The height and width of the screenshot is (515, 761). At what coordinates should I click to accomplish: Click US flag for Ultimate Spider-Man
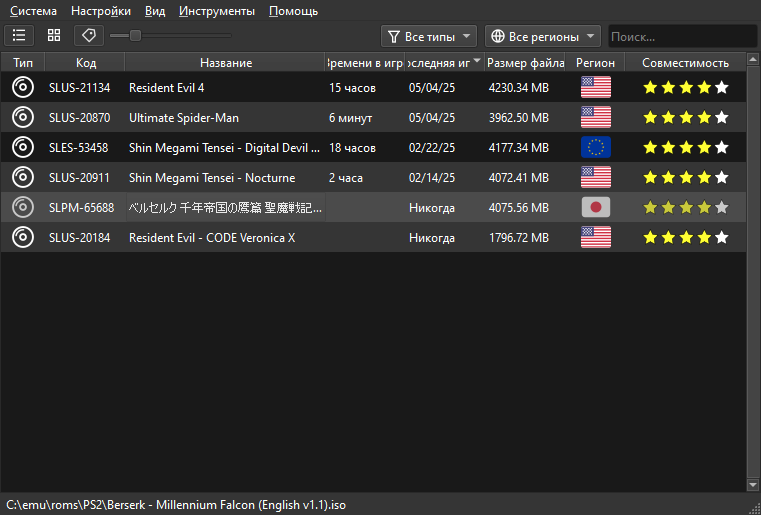click(x=596, y=117)
